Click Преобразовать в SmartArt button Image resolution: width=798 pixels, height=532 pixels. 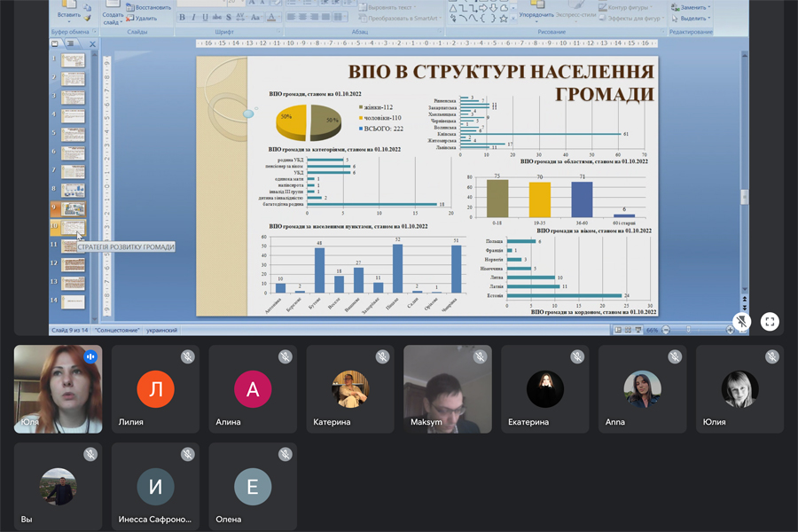pos(400,19)
